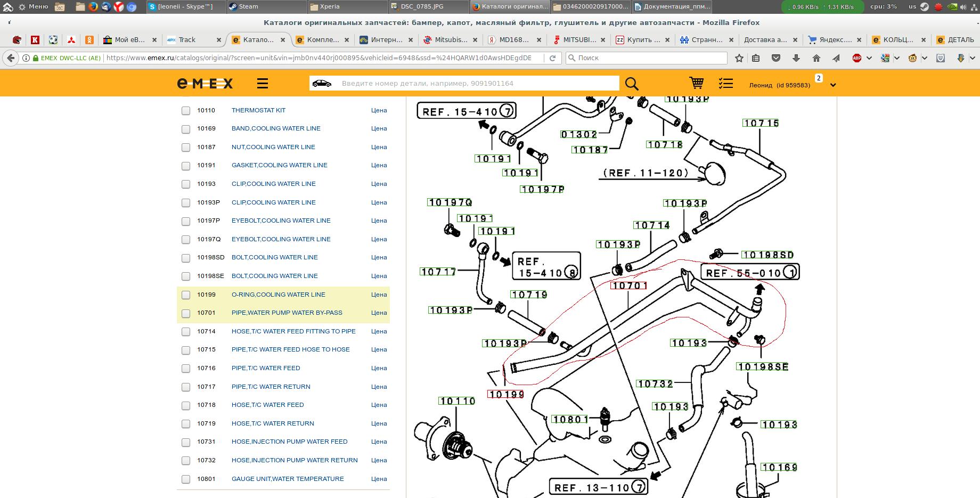
Task: Expand the Леонид account dropdown
Action: [x=833, y=85]
